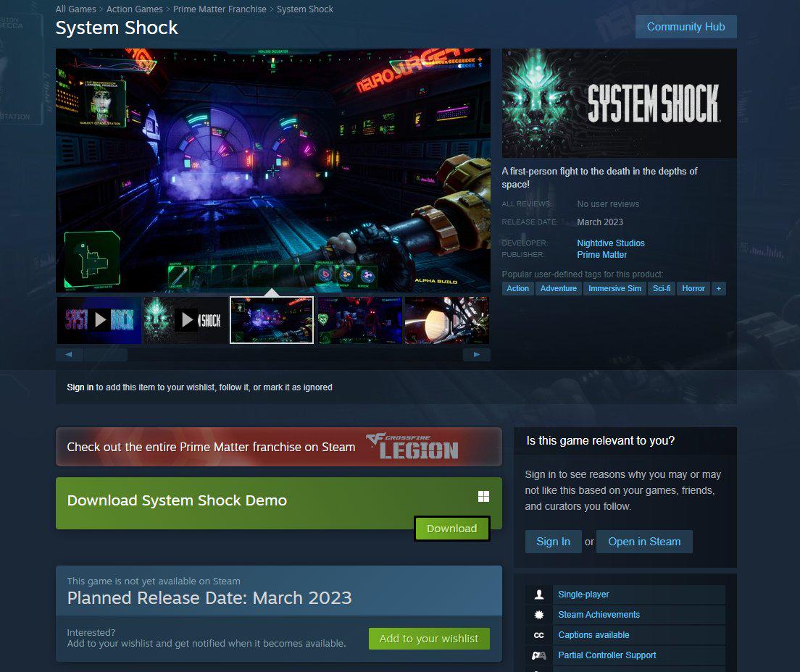Select the red-lit enemies screenshot thumbnail
Viewport: 800px width, 672px height.
click(x=359, y=320)
